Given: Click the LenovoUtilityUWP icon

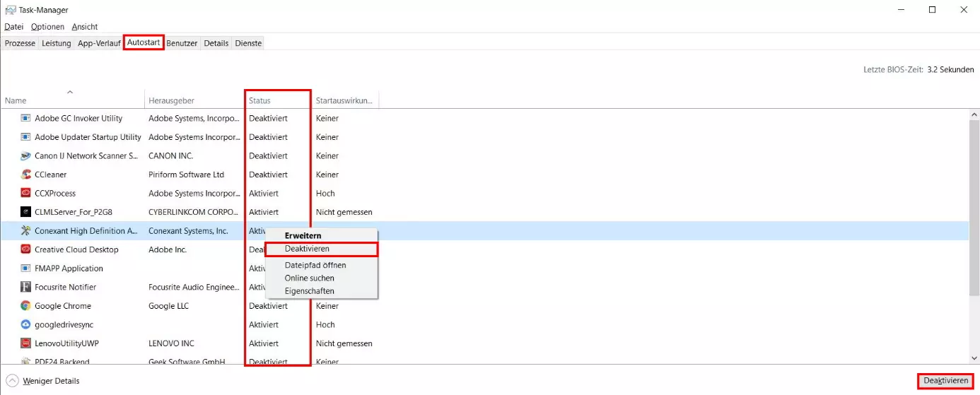Looking at the screenshot, I should pos(25,343).
